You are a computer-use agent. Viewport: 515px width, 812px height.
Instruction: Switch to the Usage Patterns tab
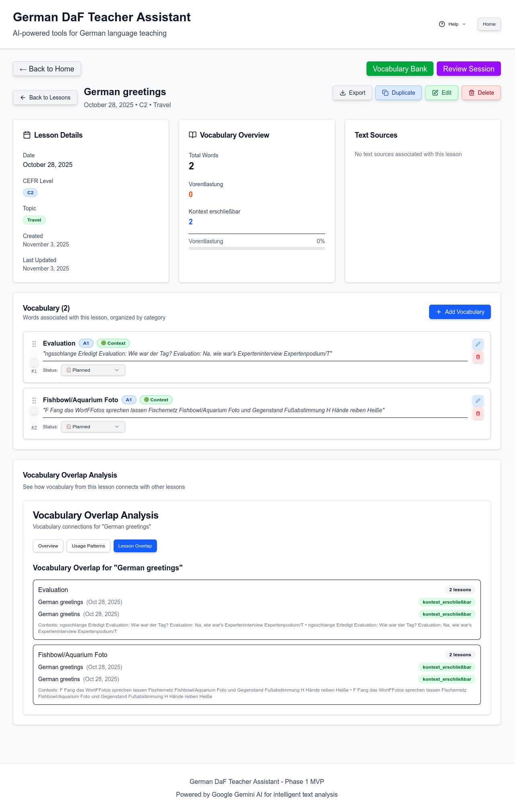88,546
